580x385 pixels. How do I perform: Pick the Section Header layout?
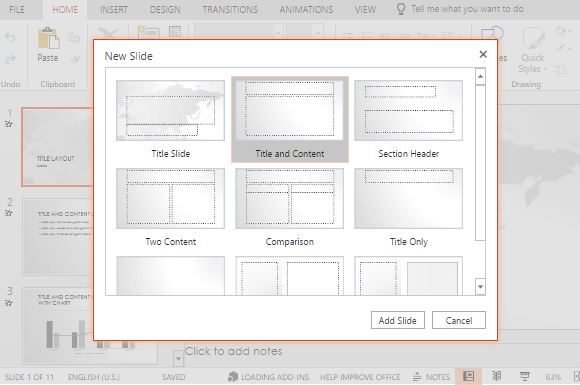[408, 110]
